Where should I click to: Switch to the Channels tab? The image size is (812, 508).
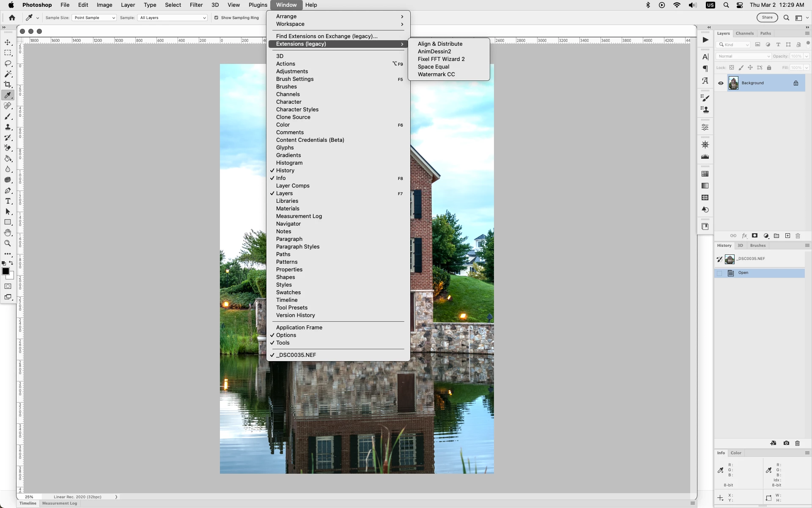[744, 33]
